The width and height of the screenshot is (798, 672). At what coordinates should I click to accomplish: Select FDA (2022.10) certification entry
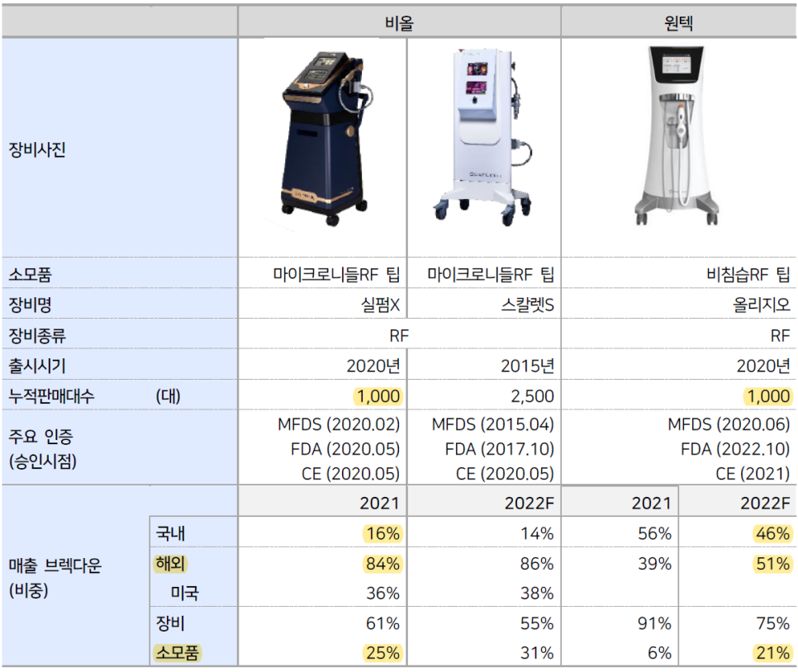[x=735, y=449]
